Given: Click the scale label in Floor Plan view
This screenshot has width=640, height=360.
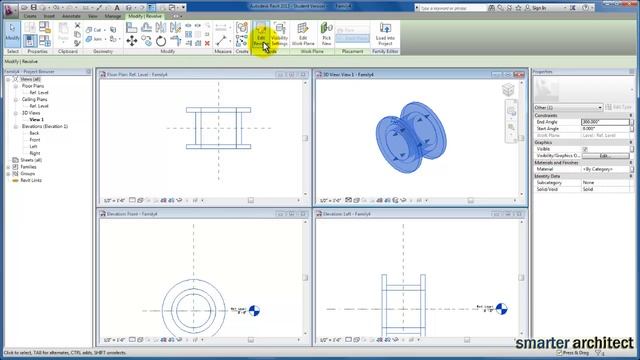Looking at the screenshot, I should 114,200.
